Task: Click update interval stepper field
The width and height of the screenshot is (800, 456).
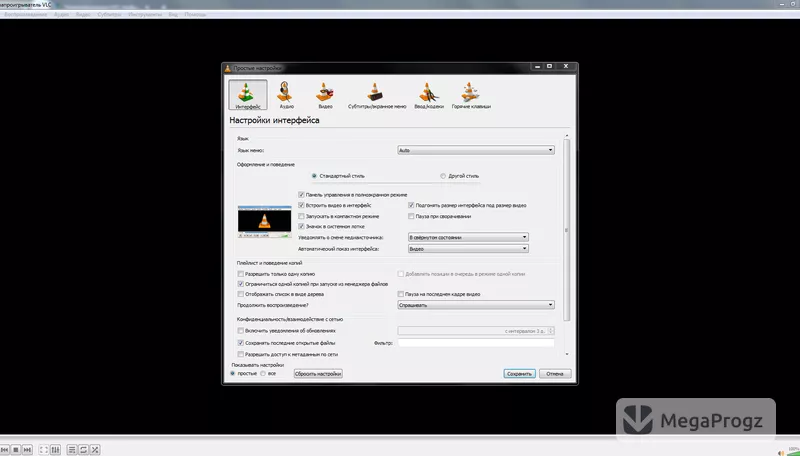Action: tap(476, 331)
